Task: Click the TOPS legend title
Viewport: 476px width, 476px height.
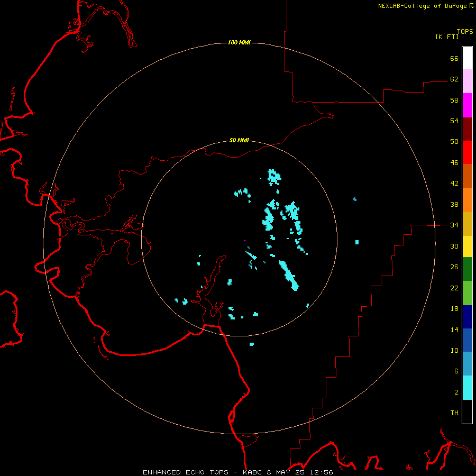Action: click(465, 32)
